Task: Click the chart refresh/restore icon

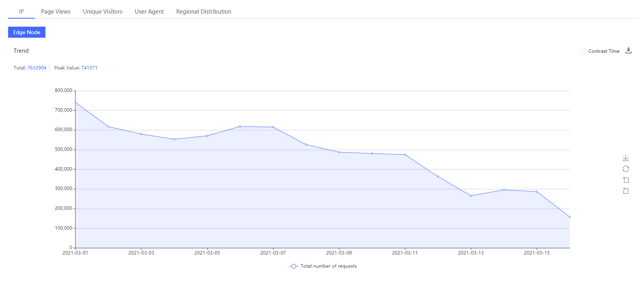Action: tap(626, 169)
